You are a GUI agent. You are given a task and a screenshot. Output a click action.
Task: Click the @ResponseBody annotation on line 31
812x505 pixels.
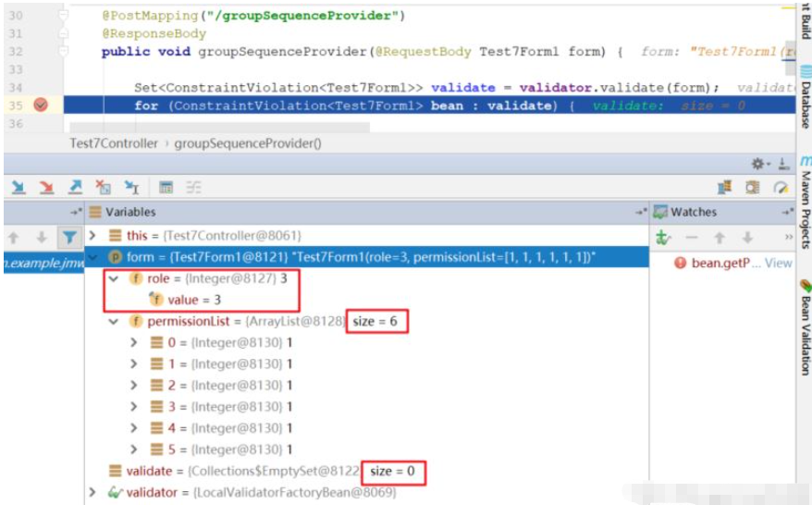(154, 33)
